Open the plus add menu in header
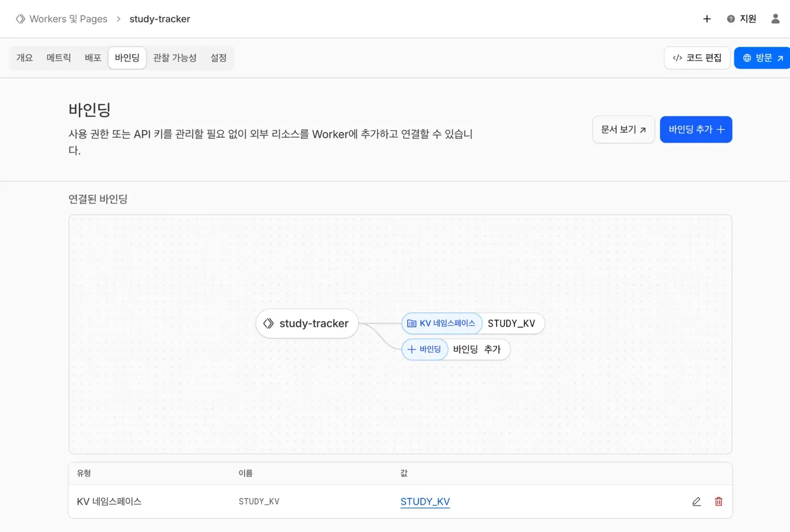This screenshot has width=790, height=532. (707, 19)
